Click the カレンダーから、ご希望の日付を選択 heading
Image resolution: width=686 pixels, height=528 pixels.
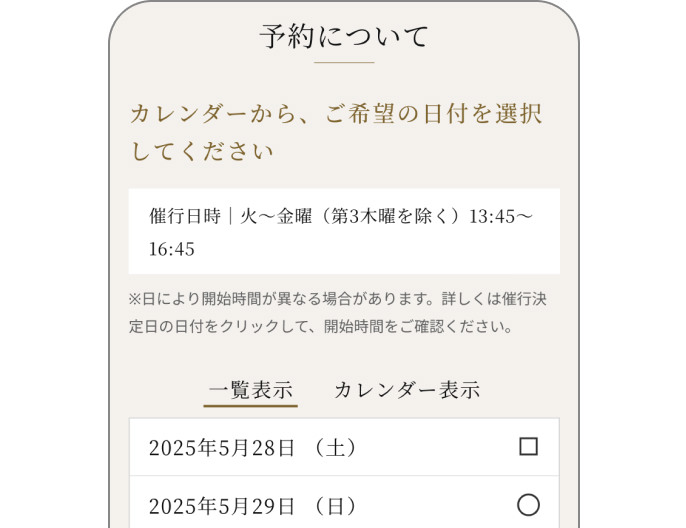click(x=336, y=114)
